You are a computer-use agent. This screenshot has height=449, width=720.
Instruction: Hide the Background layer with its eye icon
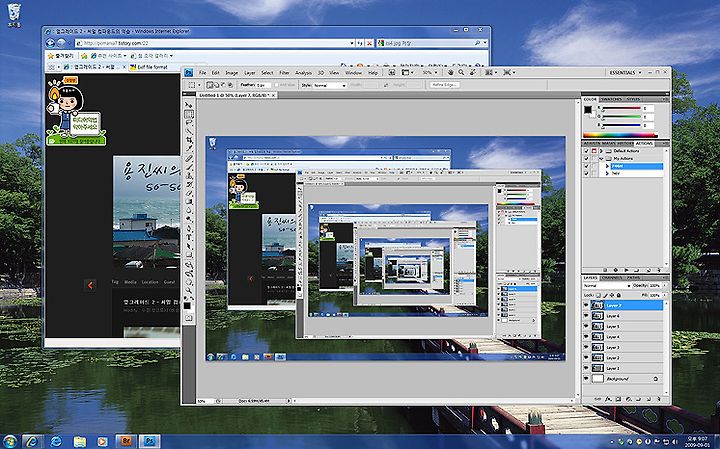click(x=586, y=378)
